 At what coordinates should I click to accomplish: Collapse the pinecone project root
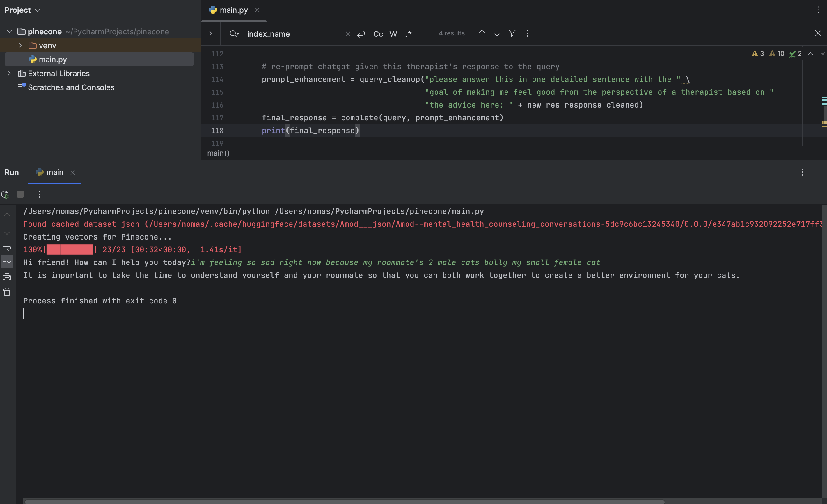pyautogui.click(x=9, y=31)
